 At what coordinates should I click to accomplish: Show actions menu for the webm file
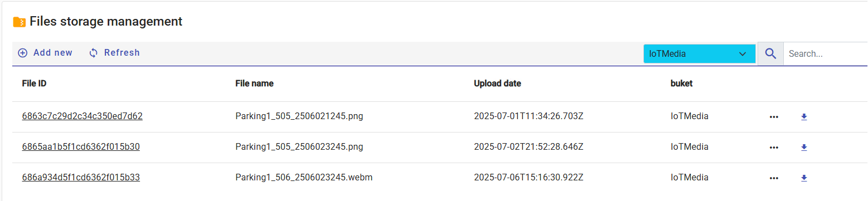pyautogui.click(x=773, y=178)
